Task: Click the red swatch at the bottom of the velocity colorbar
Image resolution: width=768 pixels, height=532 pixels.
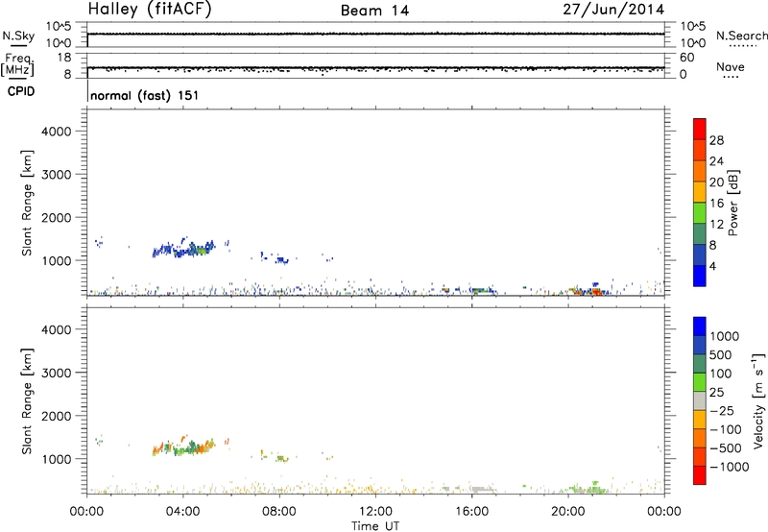Action: click(x=700, y=475)
